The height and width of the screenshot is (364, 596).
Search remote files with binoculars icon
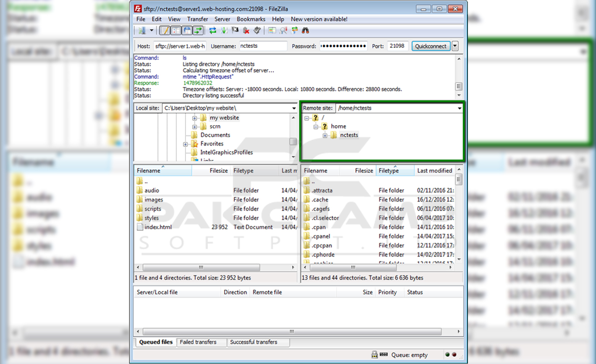306,30
